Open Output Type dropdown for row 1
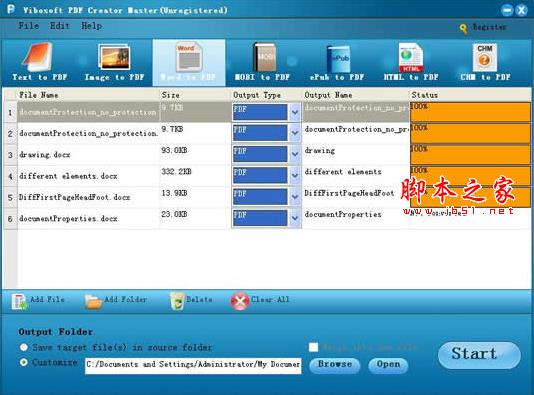 click(x=295, y=112)
